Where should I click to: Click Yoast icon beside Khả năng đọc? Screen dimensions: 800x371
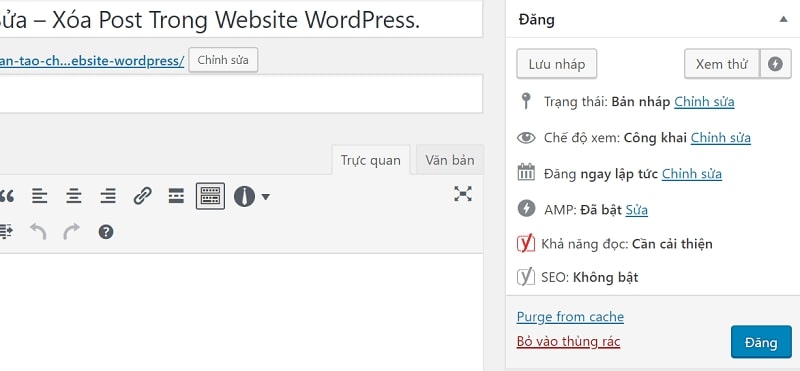pyautogui.click(x=526, y=243)
